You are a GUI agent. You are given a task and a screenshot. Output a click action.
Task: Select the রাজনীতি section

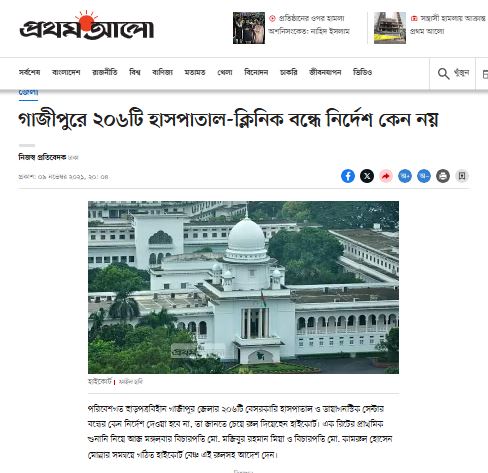(105, 72)
